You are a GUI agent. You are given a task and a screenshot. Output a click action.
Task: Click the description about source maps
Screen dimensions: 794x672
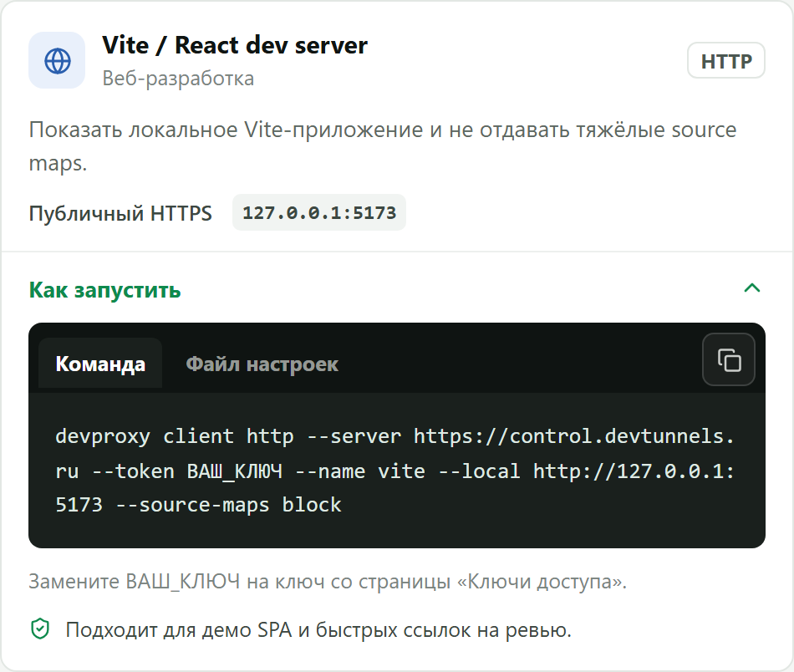click(x=383, y=145)
